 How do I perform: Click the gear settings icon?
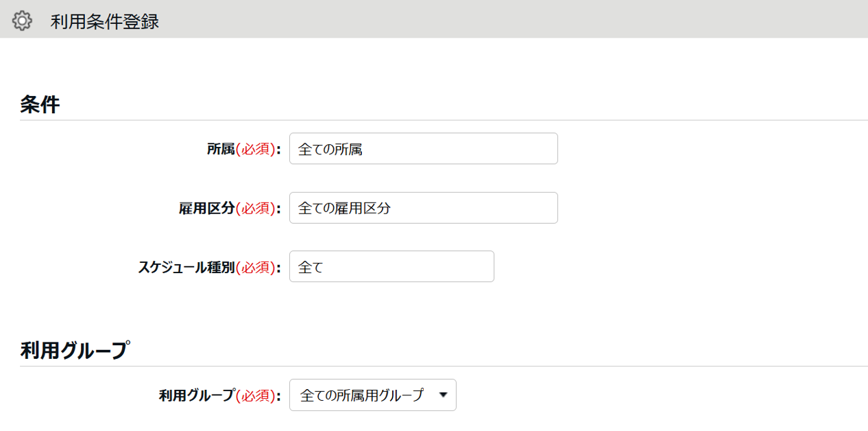22,21
